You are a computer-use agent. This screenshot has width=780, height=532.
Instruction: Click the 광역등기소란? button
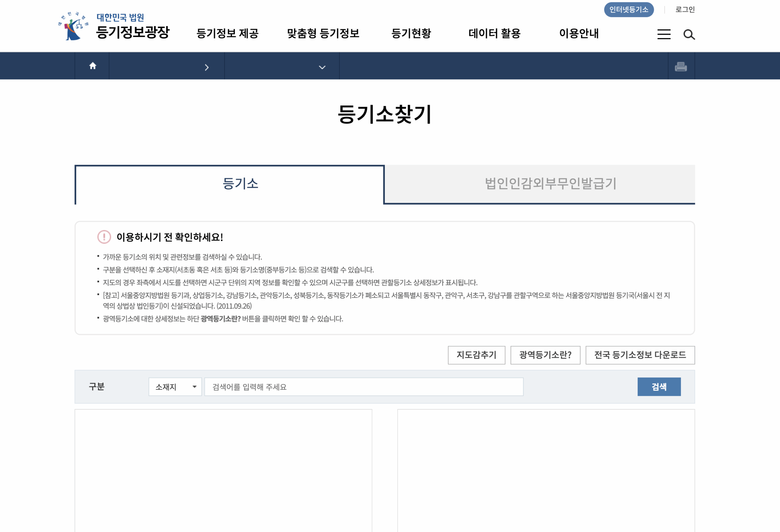(545, 355)
